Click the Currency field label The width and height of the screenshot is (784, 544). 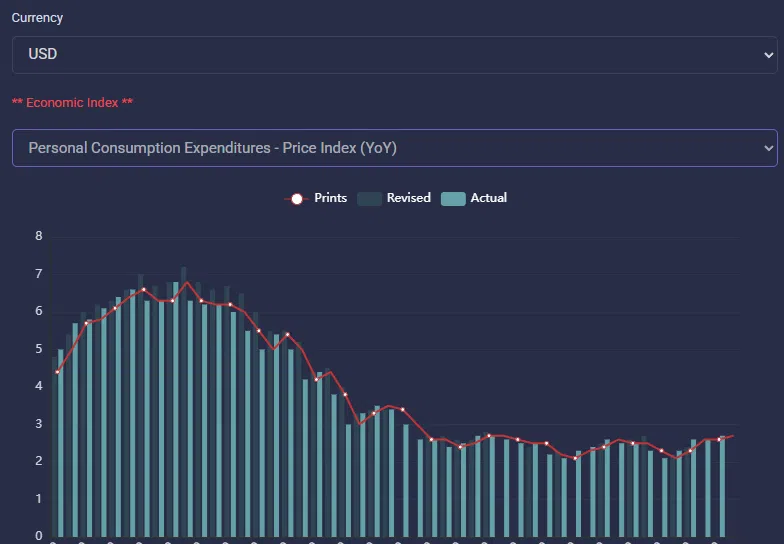(x=37, y=18)
